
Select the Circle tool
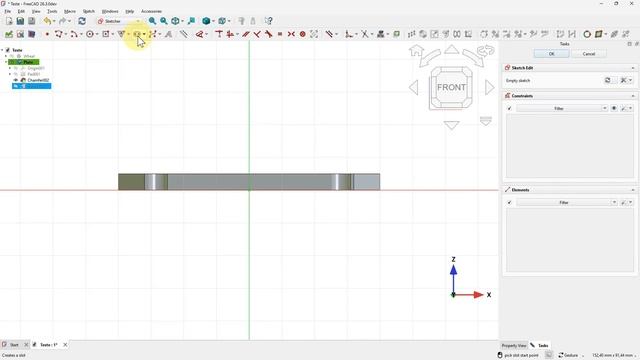pyautogui.click(x=90, y=34)
